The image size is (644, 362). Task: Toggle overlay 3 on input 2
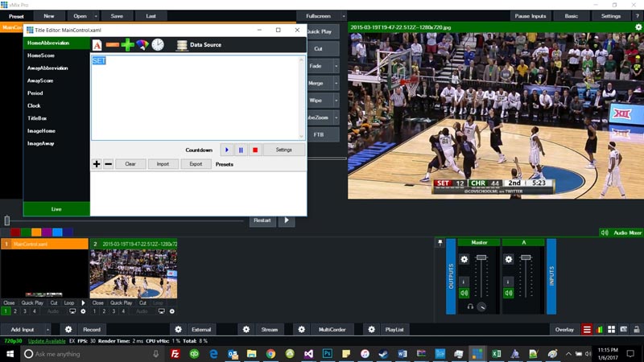(114, 311)
